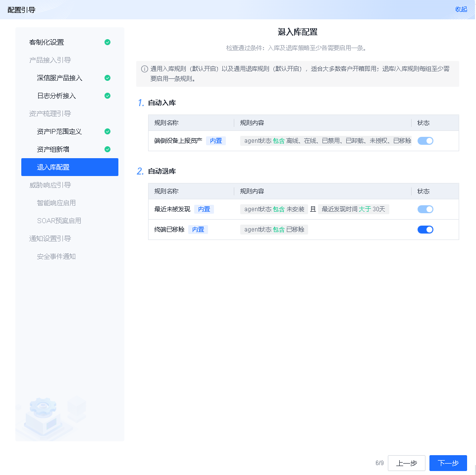Image resolution: width=476 pixels, height=475 pixels.
Task: Click 内置 badge next to 终端已移除
Action: click(198, 229)
